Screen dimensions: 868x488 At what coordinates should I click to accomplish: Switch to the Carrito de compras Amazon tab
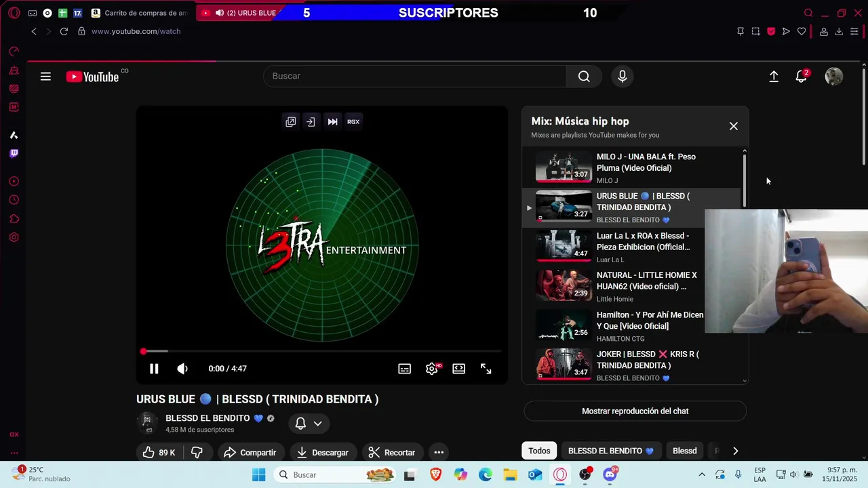(138, 13)
